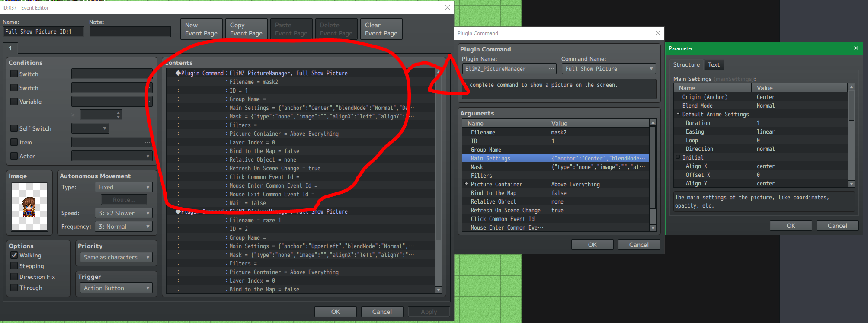This screenshot has width=868, height=323.
Task: Open the Trigger dropdown showing Action Button
Action: pyautogui.click(x=116, y=288)
